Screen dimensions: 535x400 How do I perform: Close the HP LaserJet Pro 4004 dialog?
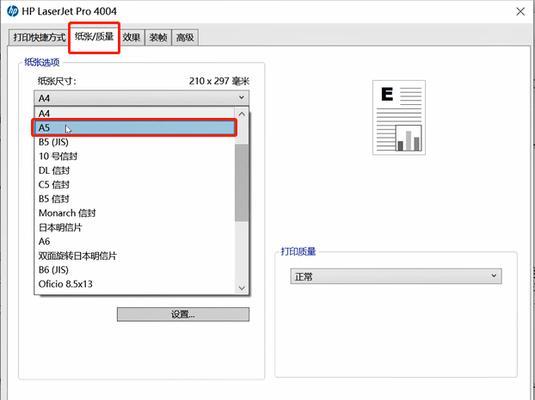tap(520, 12)
